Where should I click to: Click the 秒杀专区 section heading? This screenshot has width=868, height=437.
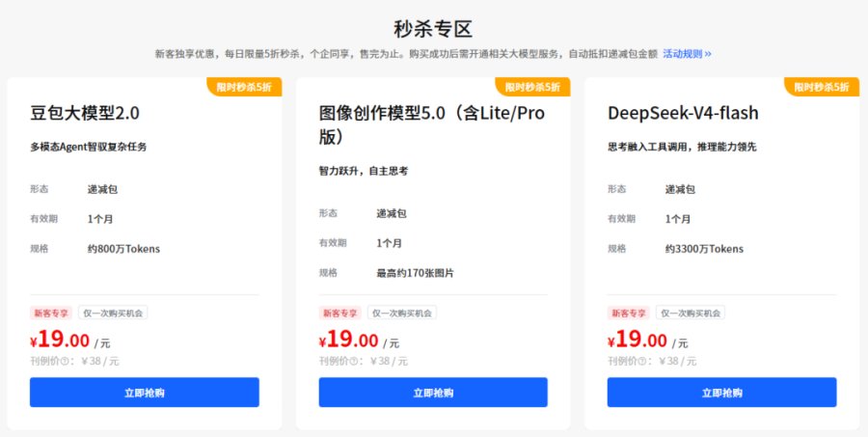(433, 28)
